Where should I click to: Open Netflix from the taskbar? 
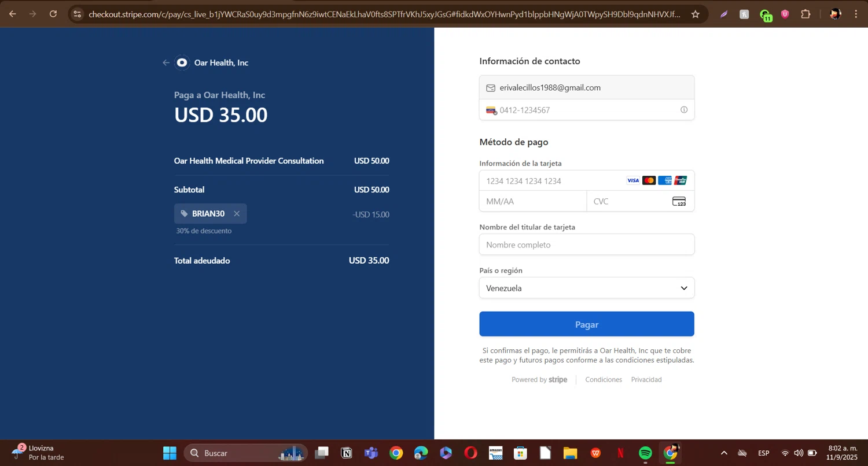[x=620, y=453]
